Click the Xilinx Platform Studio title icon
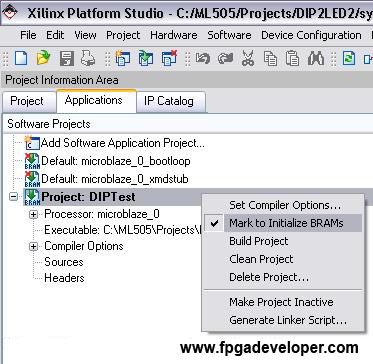This screenshot has height=364, width=373. pyautogui.click(x=10, y=12)
